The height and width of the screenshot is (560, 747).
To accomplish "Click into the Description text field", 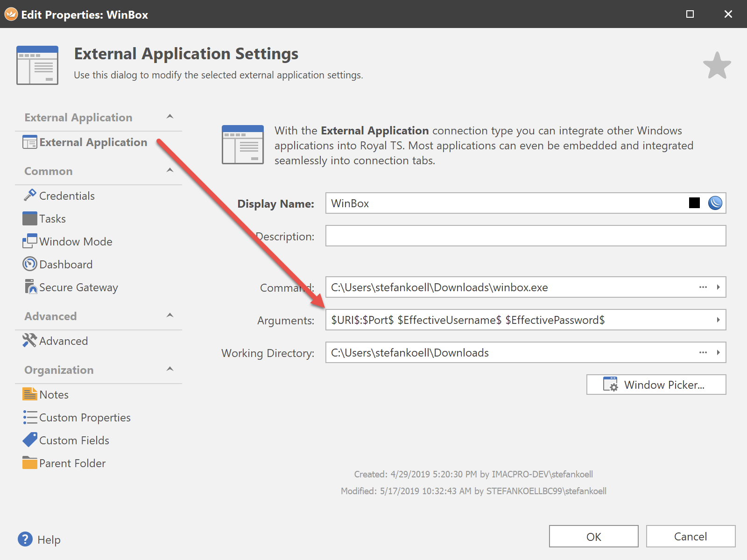I will pos(525,236).
